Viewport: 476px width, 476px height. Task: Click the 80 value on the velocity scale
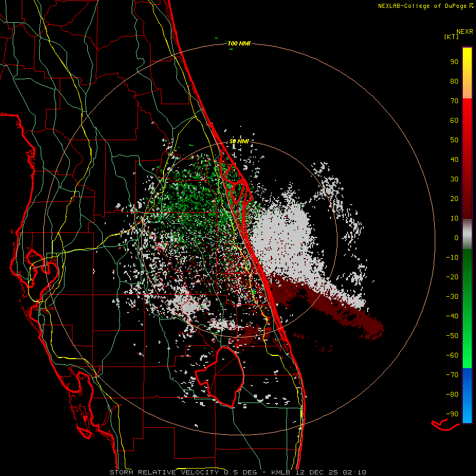454,81
